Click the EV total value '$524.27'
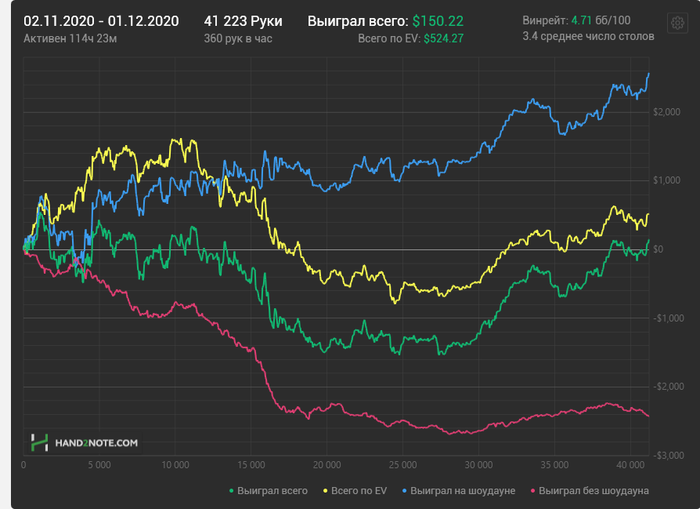 (443, 39)
